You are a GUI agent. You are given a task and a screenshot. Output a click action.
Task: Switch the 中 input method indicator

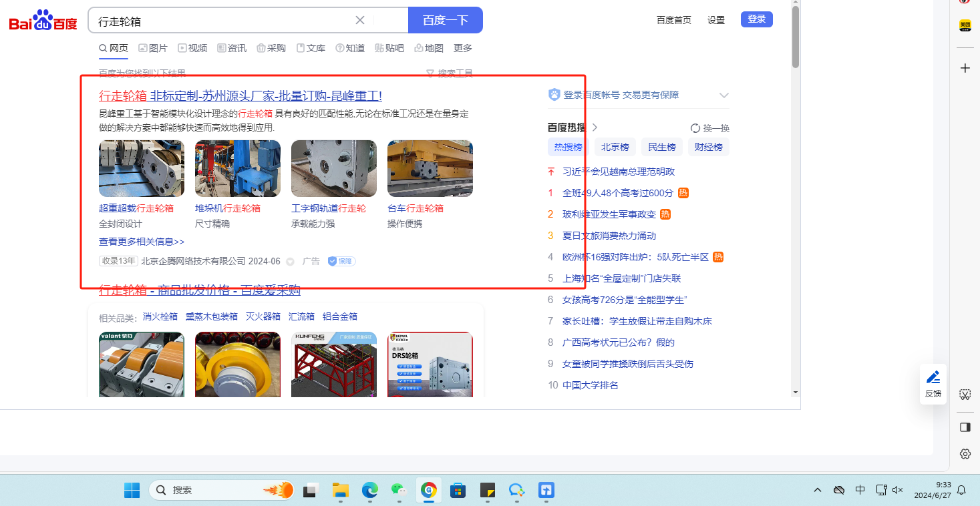click(x=860, y=490)
